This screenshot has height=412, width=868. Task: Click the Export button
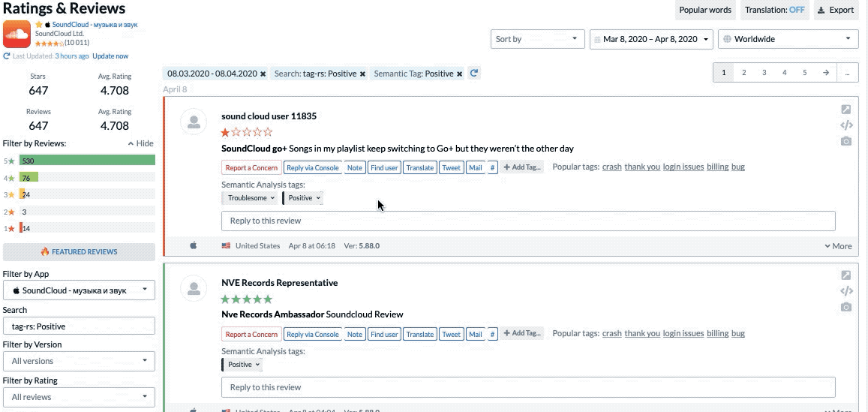point(836,10)
